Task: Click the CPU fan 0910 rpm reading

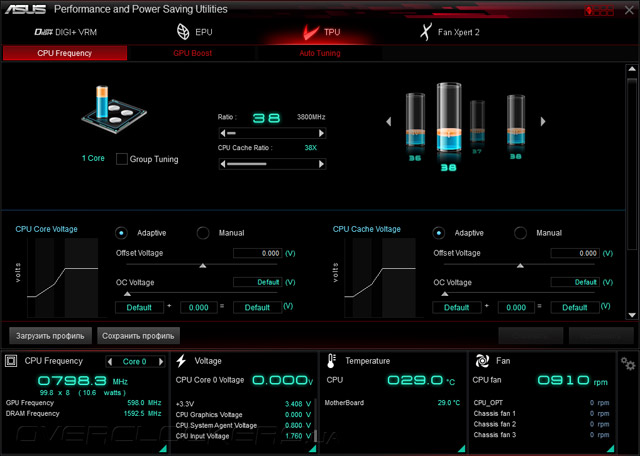Action: pos(572,381)
